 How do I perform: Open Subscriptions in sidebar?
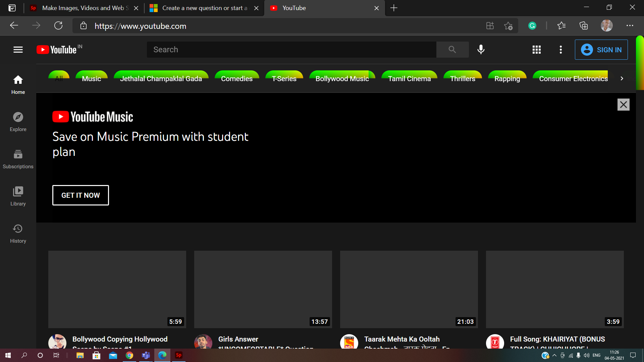(x=18, y=159)
